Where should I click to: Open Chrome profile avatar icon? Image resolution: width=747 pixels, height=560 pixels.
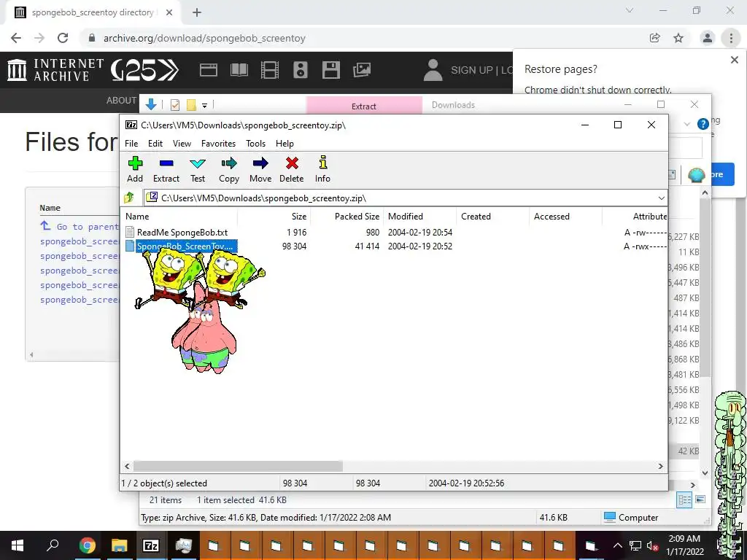coord(708,38)
